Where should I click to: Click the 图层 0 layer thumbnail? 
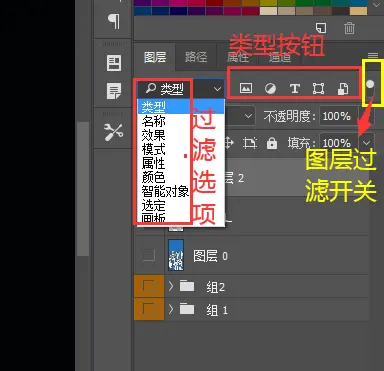click(176, 255)
